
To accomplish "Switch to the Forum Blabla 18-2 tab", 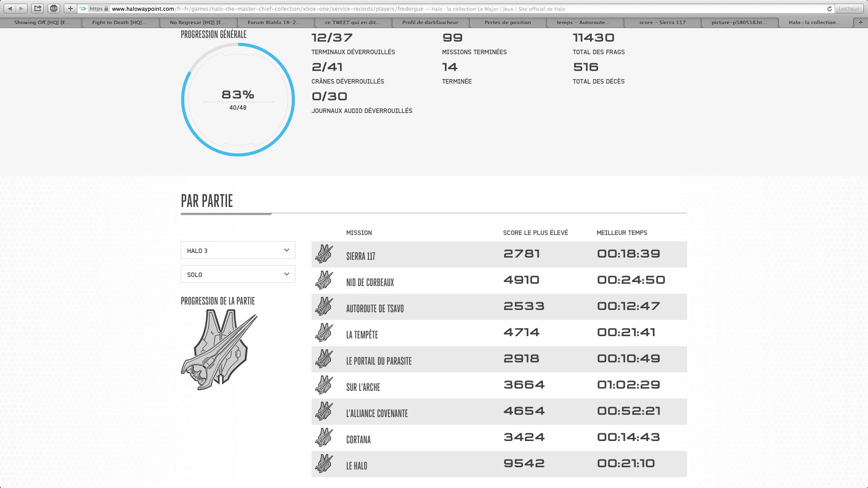I will click(x=274, y=22).
